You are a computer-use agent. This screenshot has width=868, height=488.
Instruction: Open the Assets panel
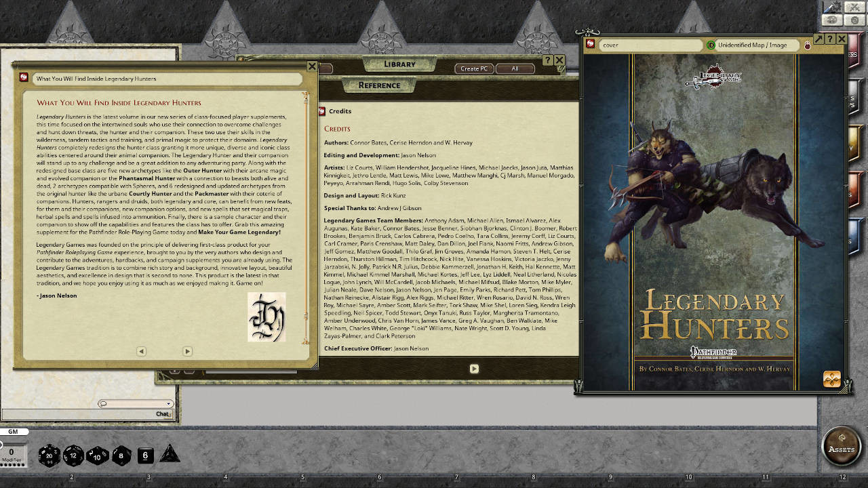coord(841,447)
